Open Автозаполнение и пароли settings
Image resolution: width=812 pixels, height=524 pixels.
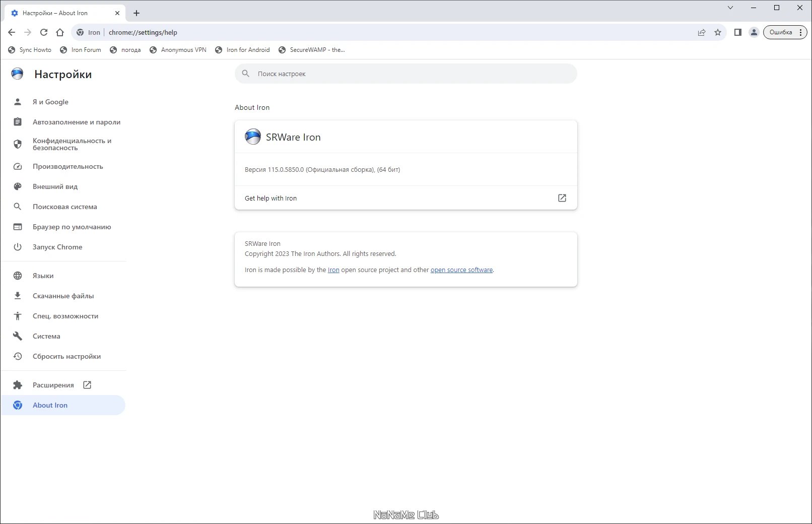[x=63, y=122]
